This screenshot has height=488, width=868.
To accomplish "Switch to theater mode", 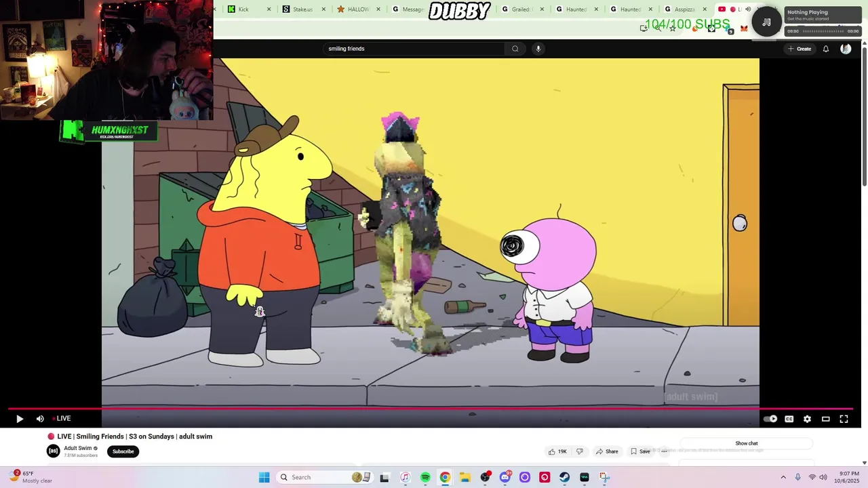I will 826,419.
